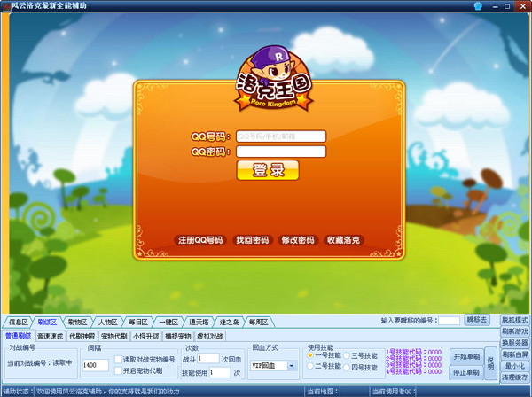Select the 二号技能 radio button
The height and width of the screenshot is (397, 532).
click(309, 366)
